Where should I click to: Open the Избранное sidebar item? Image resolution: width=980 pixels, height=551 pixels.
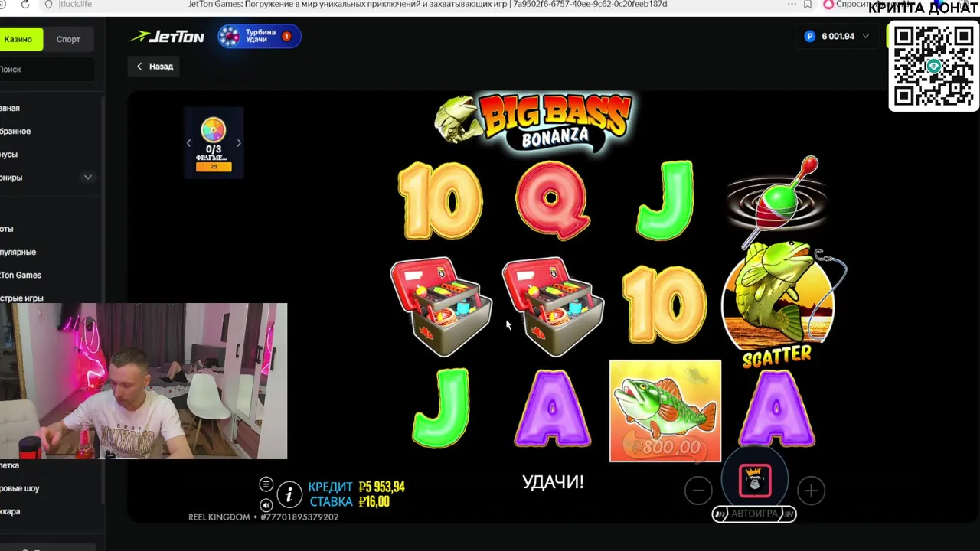(x=15, y=132)
